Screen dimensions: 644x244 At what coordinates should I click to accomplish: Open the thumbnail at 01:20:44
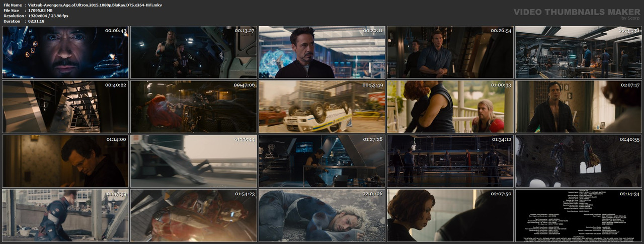click(194, 161)
